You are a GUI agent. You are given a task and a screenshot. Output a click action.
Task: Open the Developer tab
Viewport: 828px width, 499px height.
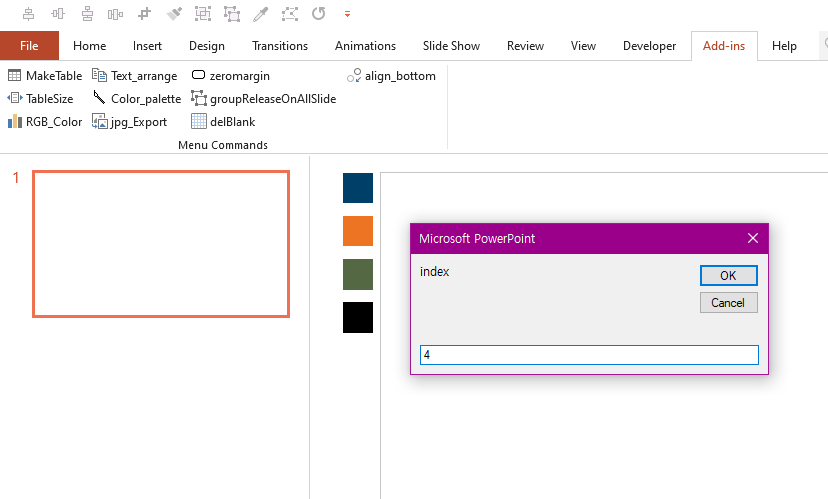(649, 46)
